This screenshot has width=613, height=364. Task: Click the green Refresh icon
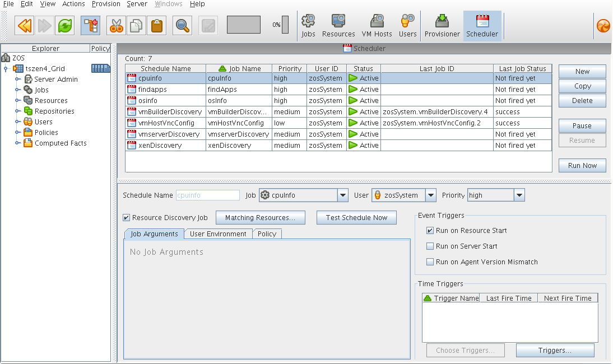click(x=64, y=26)
